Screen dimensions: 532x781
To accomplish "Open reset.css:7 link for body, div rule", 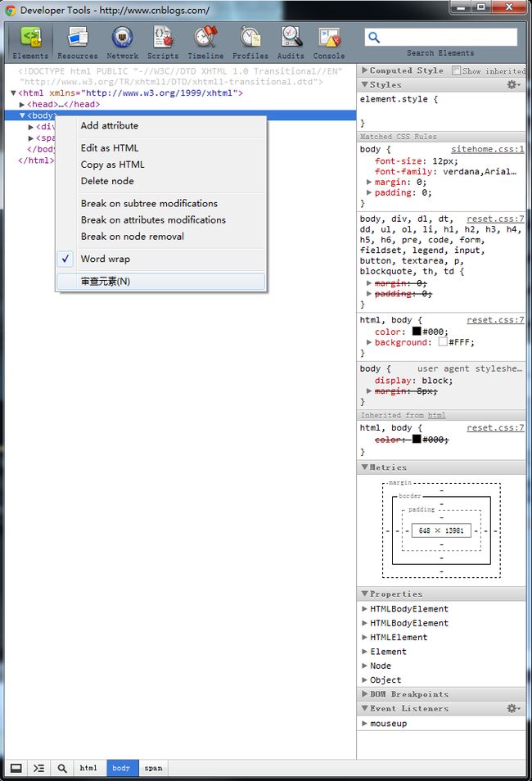I will [495, 219].
